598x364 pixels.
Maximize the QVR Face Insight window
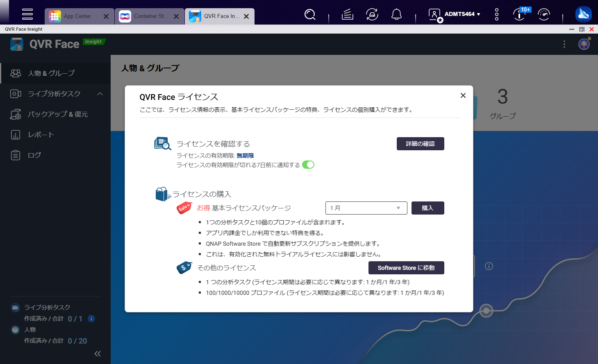[582, 29]
